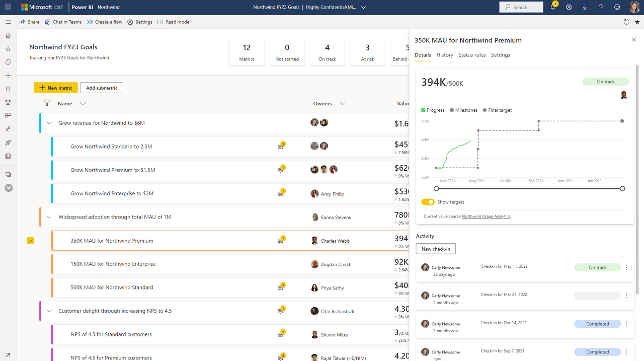Click the Search box in header

(x=521, y=7)
